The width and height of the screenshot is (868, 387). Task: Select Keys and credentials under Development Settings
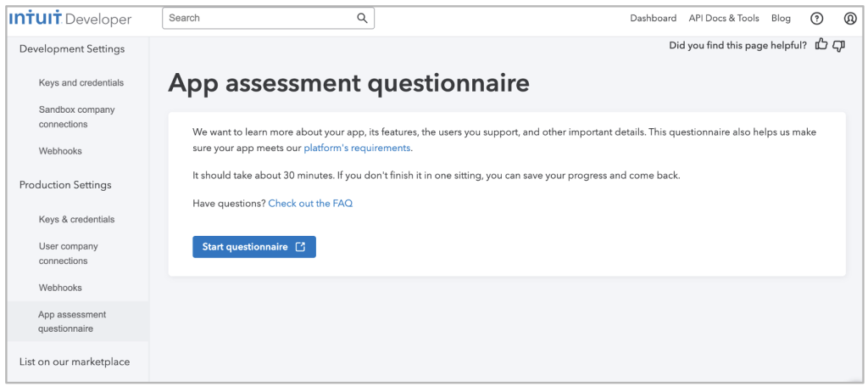tap(81, 82)
